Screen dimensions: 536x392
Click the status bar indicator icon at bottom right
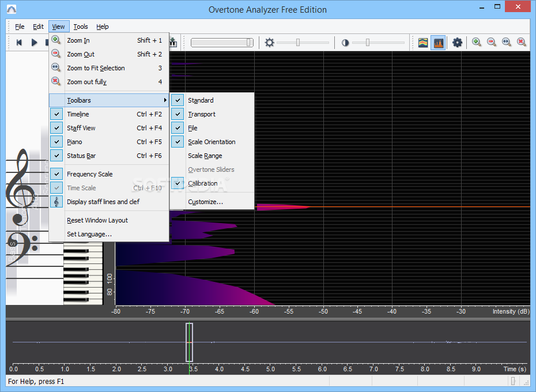pos(513,381)
